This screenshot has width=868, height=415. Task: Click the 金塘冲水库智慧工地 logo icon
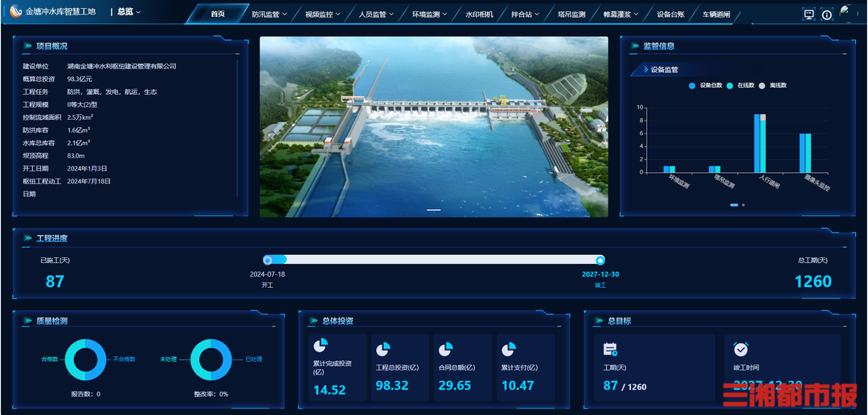(x=16, y=12)
